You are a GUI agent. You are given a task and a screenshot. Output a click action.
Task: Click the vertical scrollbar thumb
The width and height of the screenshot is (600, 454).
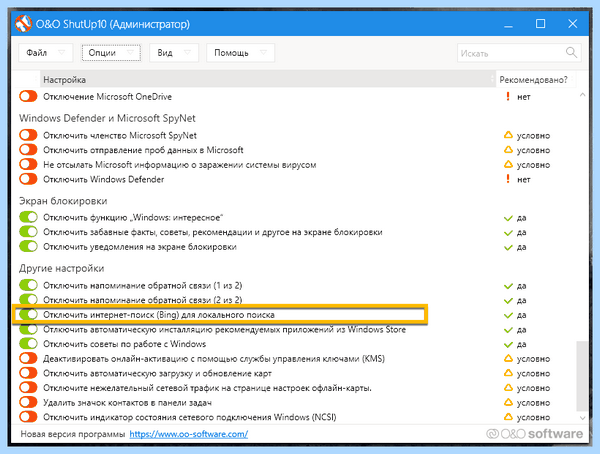582,376
